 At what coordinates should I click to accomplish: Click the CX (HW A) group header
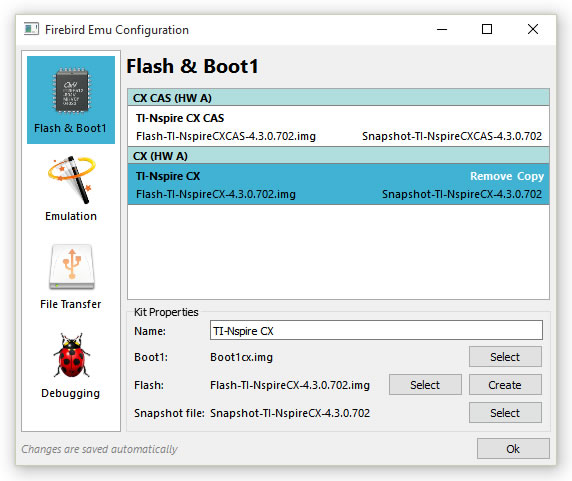[x=338, y=156]
